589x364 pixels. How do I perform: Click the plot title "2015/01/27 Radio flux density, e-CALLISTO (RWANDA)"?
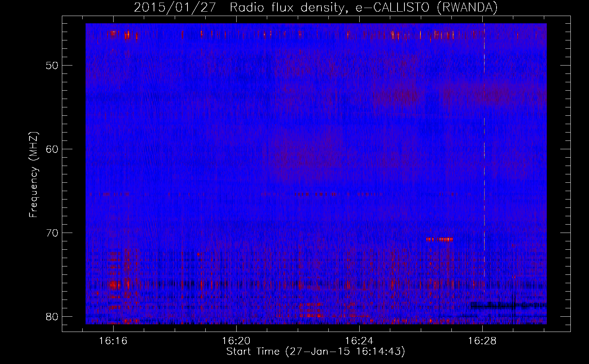(x=316, y=7)
